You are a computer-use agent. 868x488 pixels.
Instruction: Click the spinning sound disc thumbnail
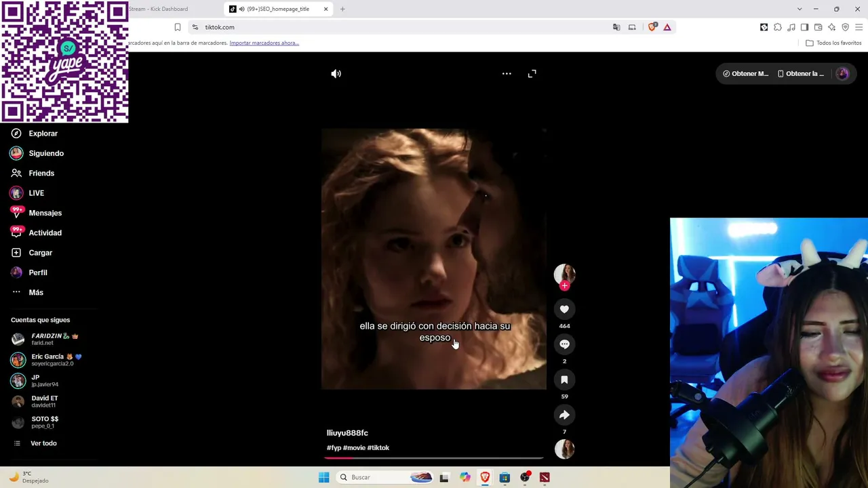coord(564,449)
